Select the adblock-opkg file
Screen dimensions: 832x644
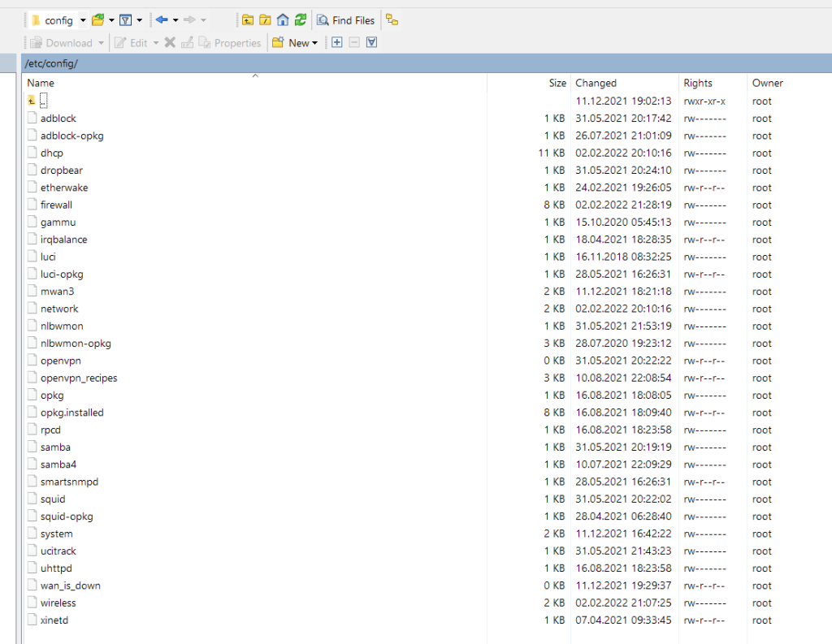pyautogui.click(x=71, y=136)
